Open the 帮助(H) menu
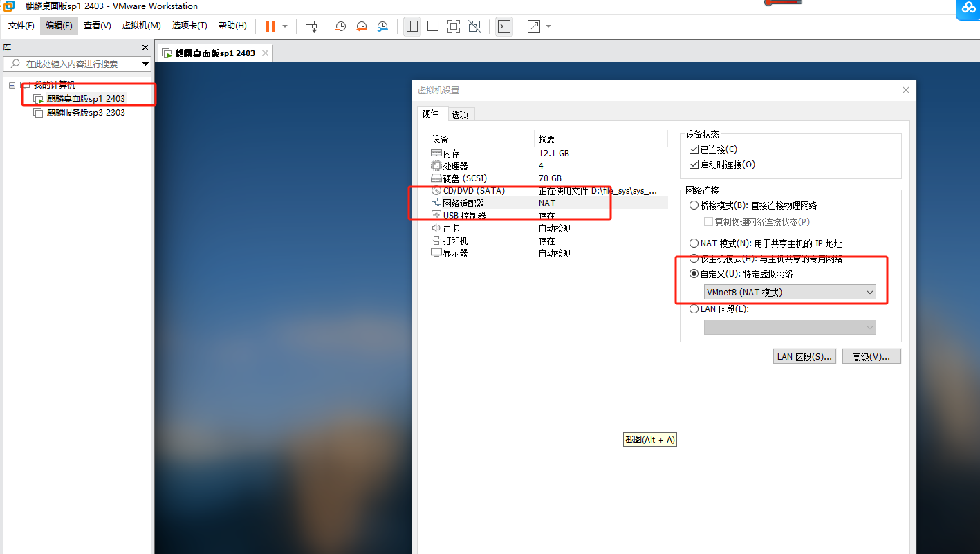Image resolution: width=980 pixels, height=554 pixels. [232, 26]
